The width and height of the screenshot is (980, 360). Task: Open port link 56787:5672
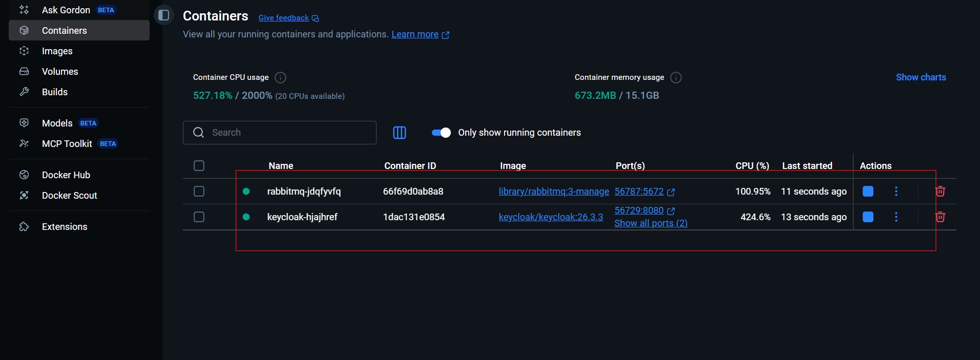click(639, 192)
